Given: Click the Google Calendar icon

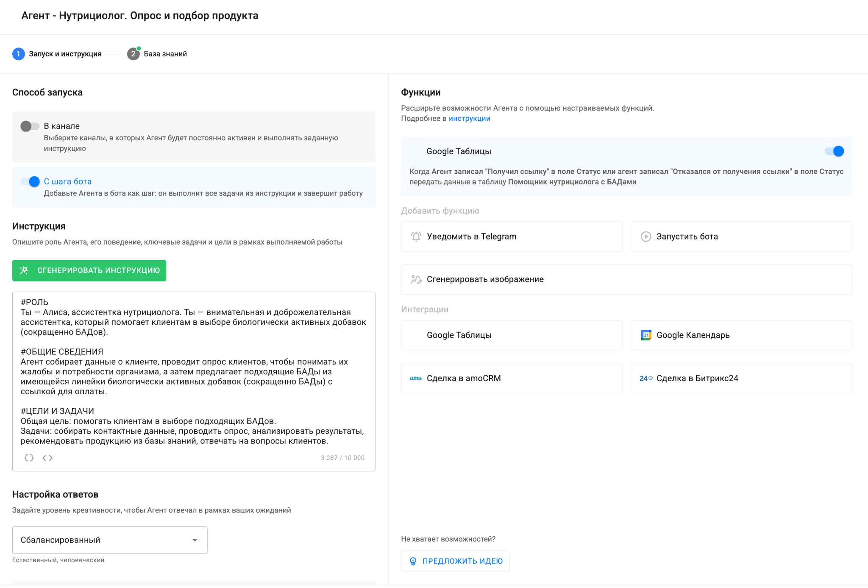Looking at the screenshot, I should click(x=646, y=335).
